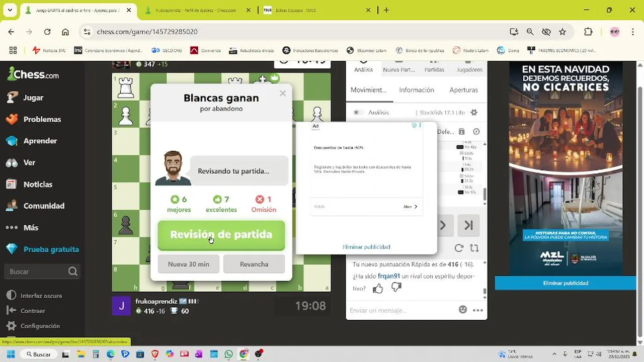Click the frqan91 opponent link
Screen dimensions: 644x362
pyautogui.click(x=389, y=276)
